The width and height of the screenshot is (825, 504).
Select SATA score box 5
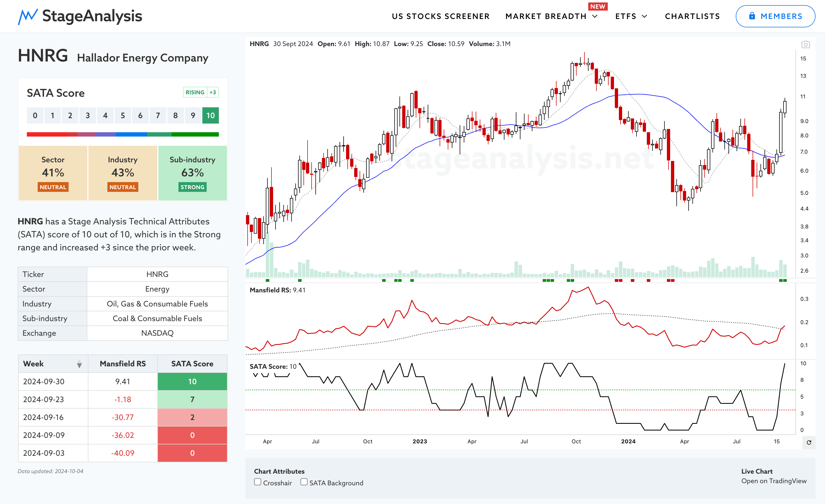tap(123, 116)
